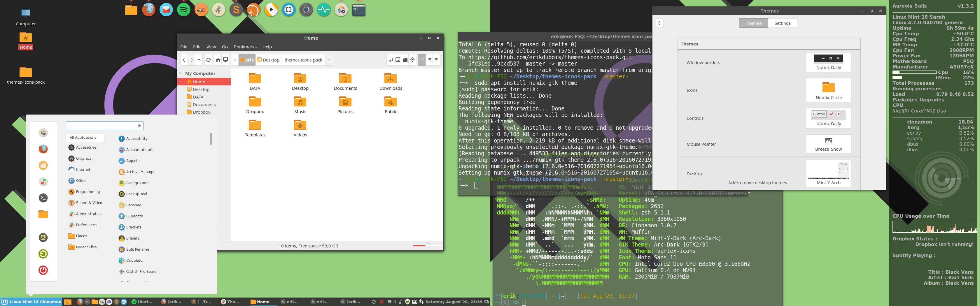The height and width of the screenshot is (306, 980).
Task: Open Archive Manager from application list
Action: tap(137, 172)
